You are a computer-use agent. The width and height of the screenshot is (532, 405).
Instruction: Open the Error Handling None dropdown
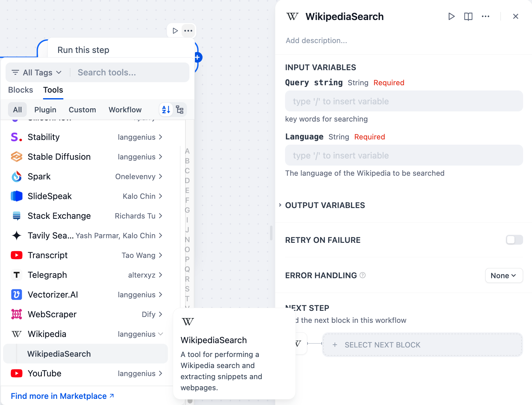pos(504,275)
